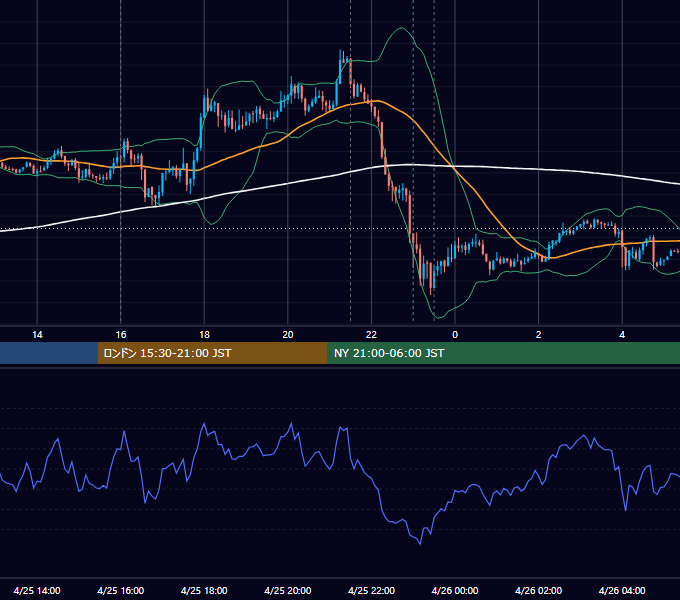Click the 4 hour axis label
680x600 pixels.
click(622, 335)
